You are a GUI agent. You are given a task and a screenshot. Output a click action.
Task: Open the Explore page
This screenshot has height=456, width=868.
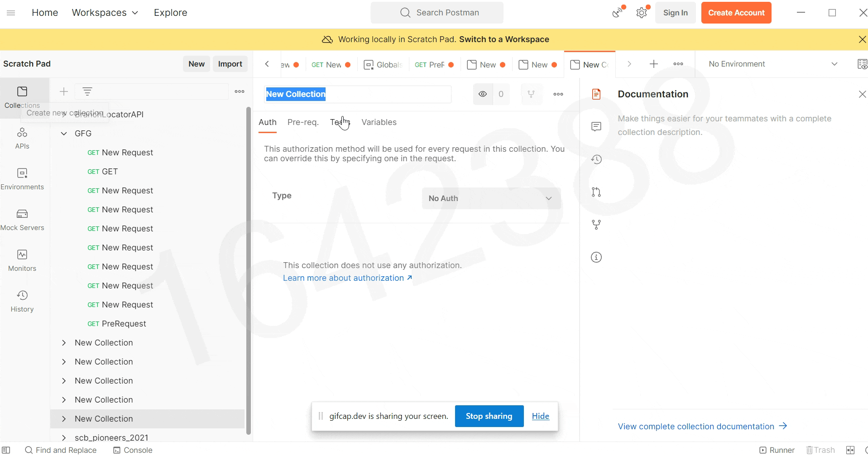[170, 13]
